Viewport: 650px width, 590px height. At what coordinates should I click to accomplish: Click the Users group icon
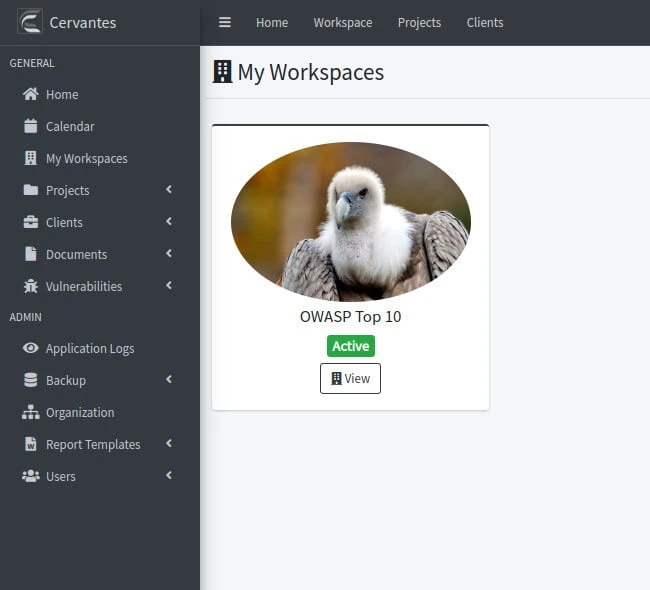(30, 476)
